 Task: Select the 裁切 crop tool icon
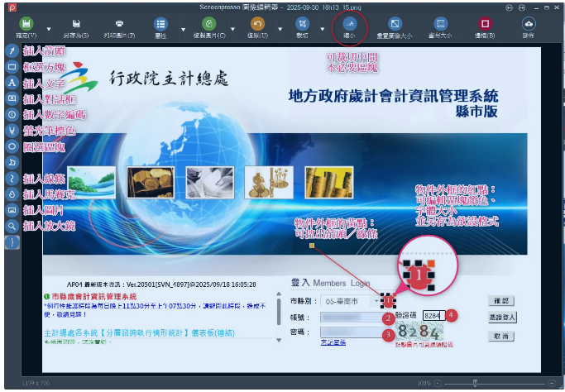[x=302, y=24]
